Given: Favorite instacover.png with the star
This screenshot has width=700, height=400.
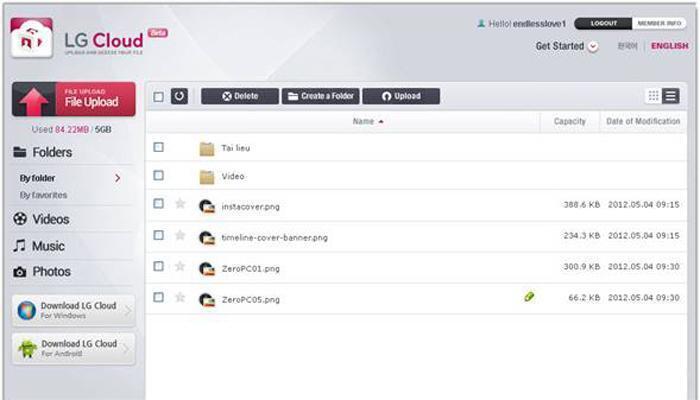Looking at the screenshot, I should point(180,204).
